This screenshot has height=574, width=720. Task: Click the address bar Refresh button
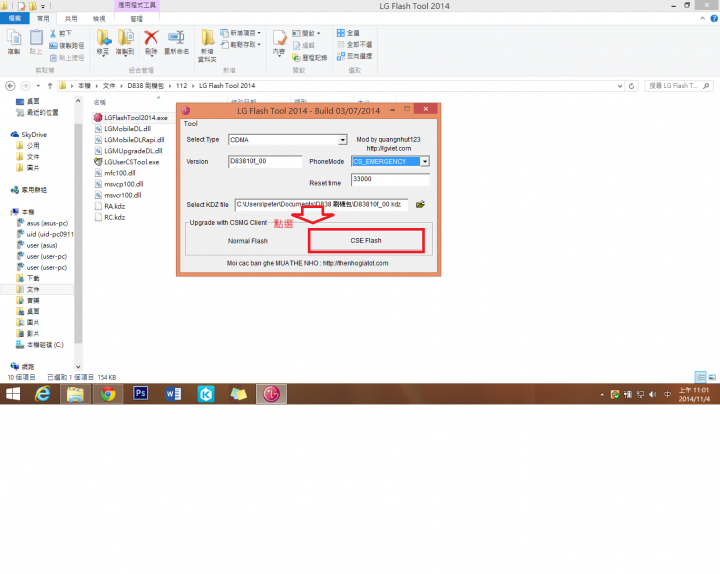pyautogui.click(x=632, y=86)
